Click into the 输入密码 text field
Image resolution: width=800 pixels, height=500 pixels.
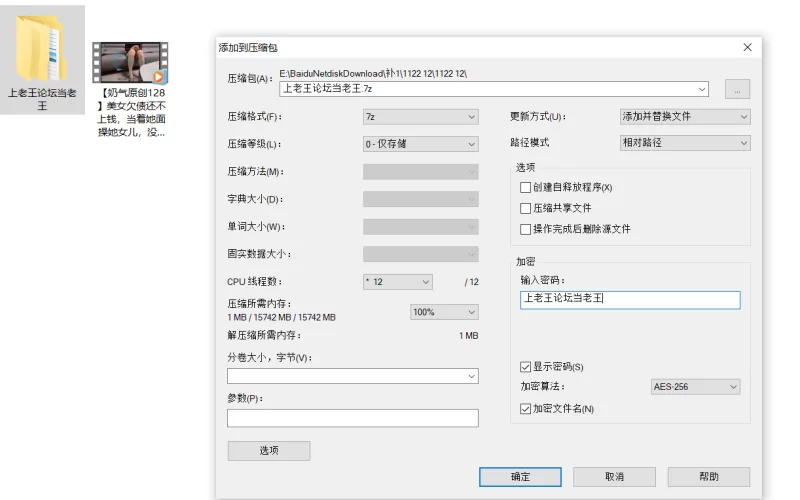coord(630,299)
